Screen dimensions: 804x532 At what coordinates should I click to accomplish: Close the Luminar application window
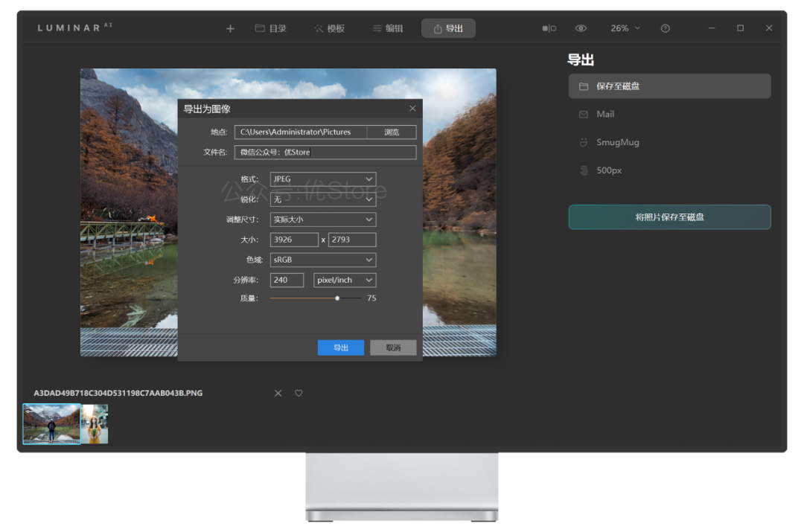pos(768,28)
